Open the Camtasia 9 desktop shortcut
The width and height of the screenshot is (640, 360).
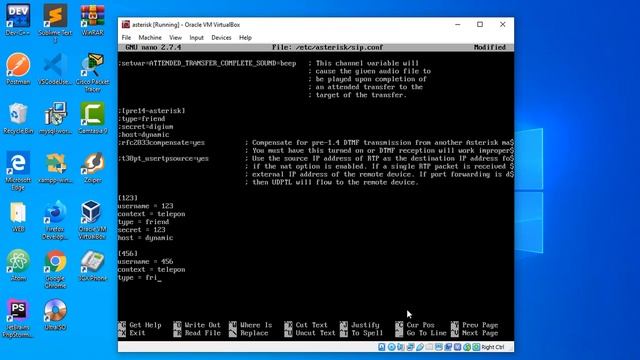pyautogui.click(x=92, y=118)
